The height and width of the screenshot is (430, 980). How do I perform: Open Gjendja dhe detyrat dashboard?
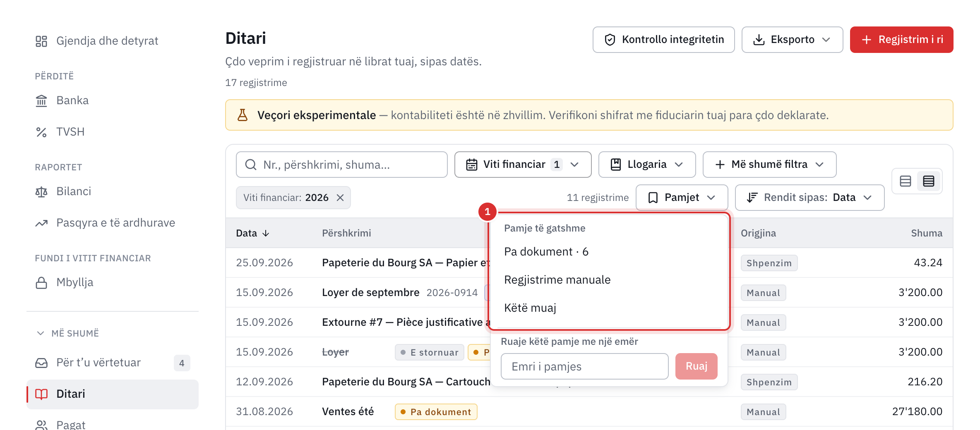click(113, 41)
